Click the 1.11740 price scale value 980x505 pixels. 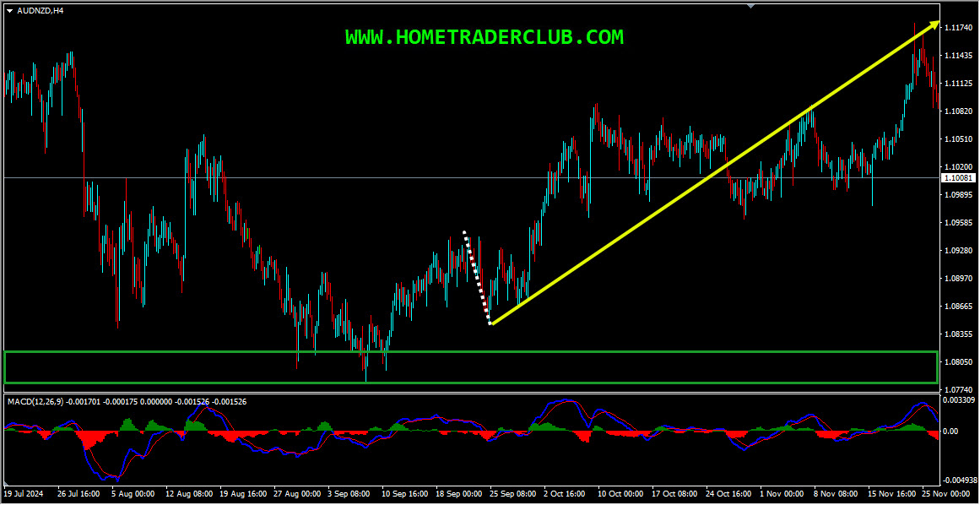point(958,28)
